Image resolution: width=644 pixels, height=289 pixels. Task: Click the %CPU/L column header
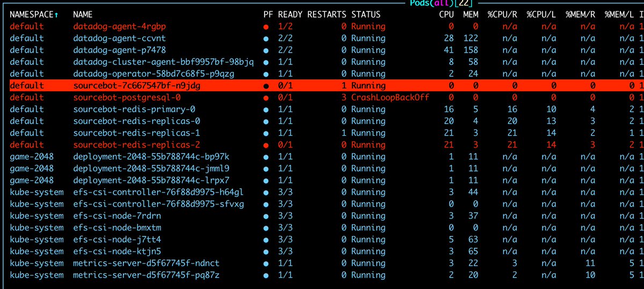(x=541, y=14)
